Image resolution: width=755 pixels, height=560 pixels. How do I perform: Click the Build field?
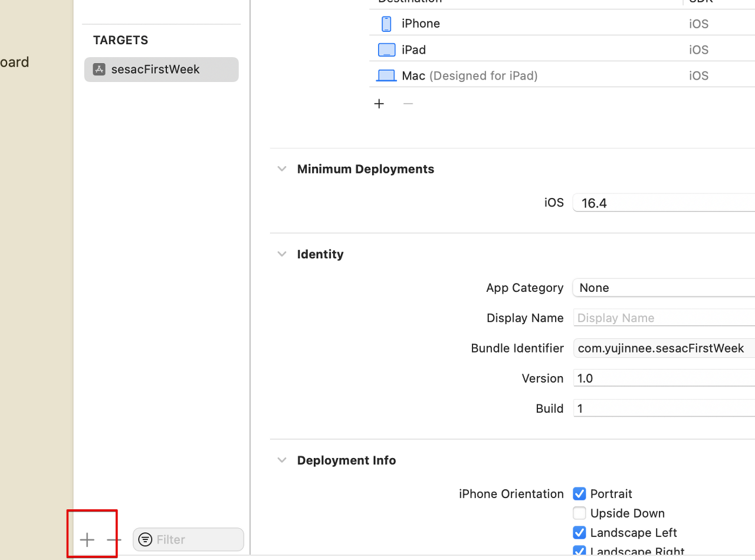(x=664, y=409)
